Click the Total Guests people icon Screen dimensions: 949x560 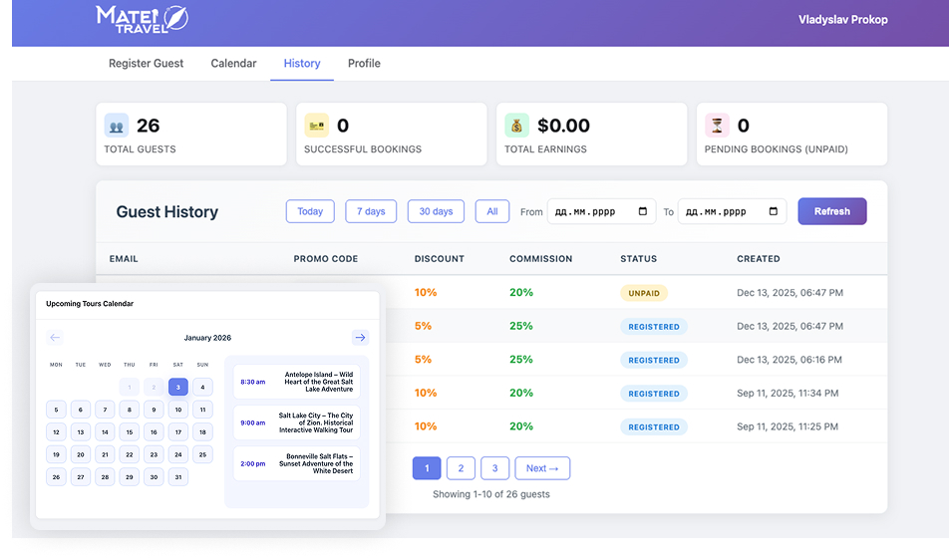coord(117,126)
